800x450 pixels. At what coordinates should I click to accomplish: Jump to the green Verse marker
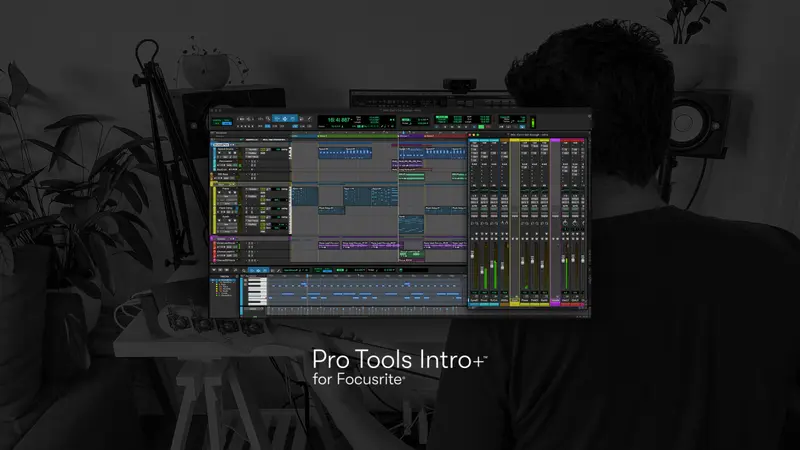click(x=358, y=136)
